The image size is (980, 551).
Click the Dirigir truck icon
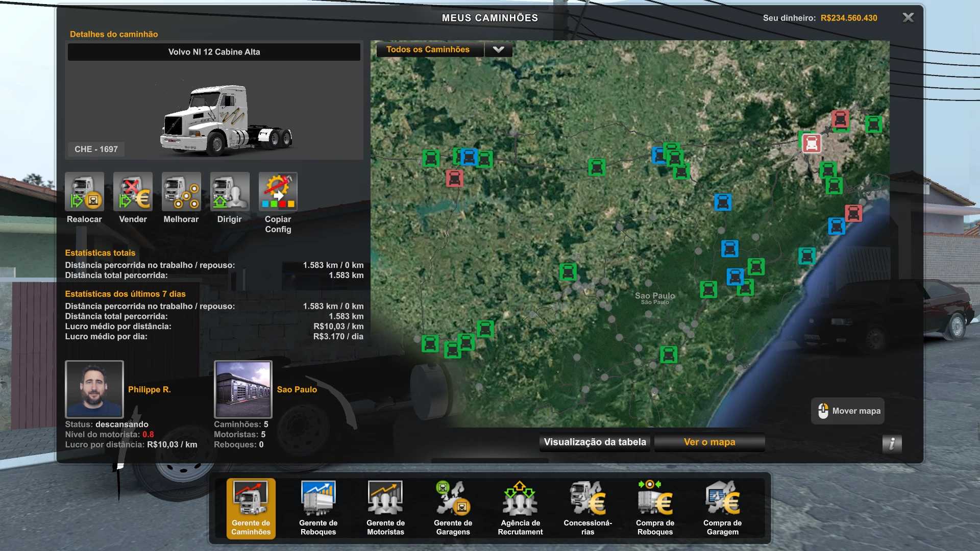pyautogui.click(x=230, y=192)
